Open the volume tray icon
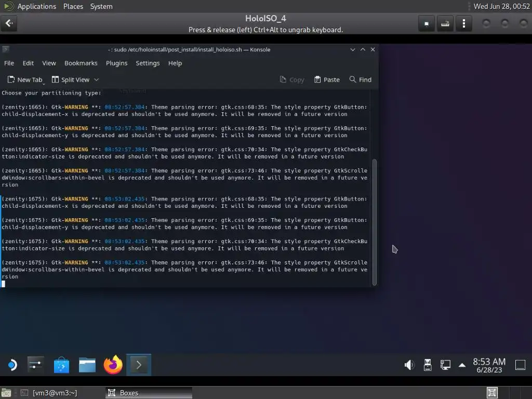Image resolution: width=532 pixels, height=399 pixels. [409, 365]
